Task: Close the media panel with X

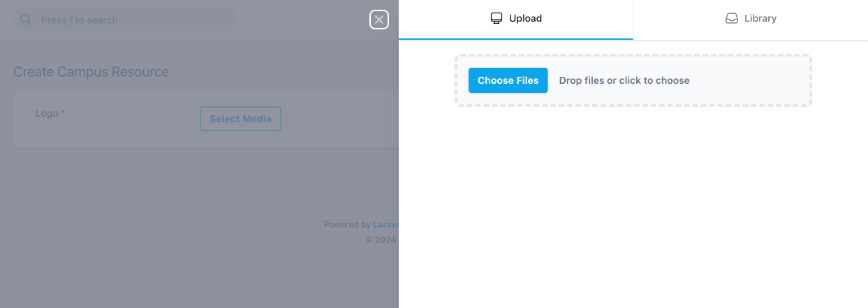Action: [x=379, y=20]
